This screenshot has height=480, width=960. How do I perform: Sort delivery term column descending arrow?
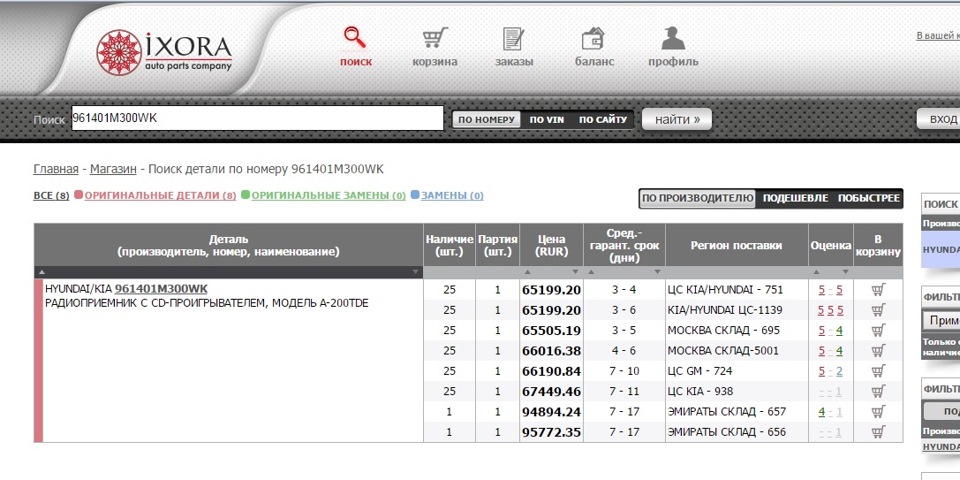(657, 272)
